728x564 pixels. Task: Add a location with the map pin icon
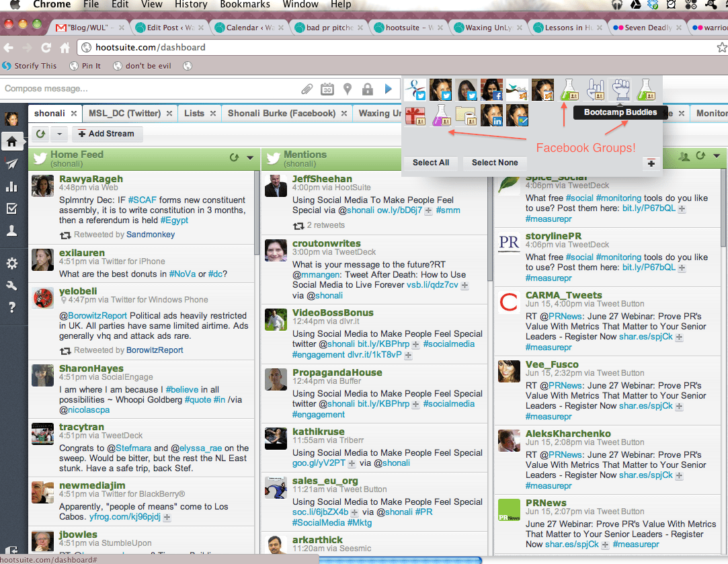click(348, 88)
